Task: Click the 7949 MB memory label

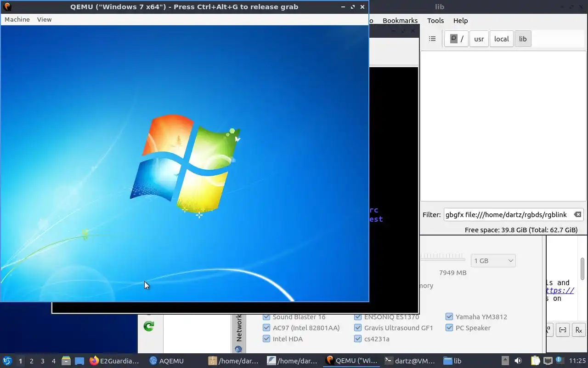Action: pos(452,272)
